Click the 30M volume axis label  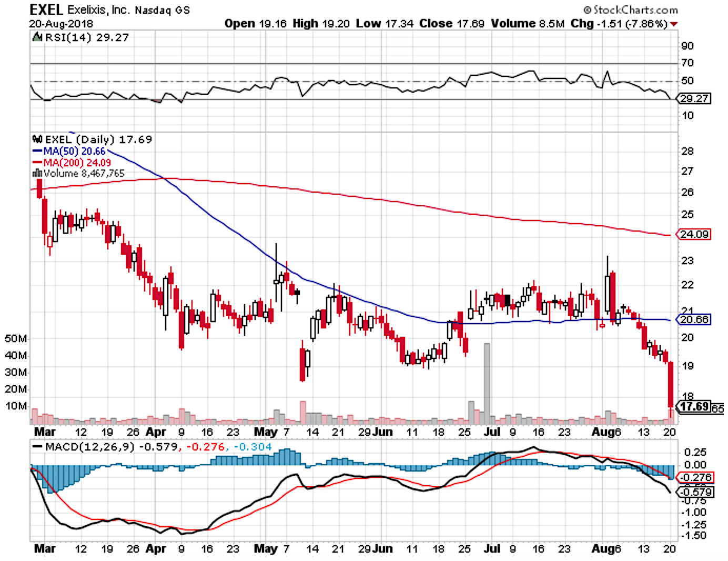[16, 372]
